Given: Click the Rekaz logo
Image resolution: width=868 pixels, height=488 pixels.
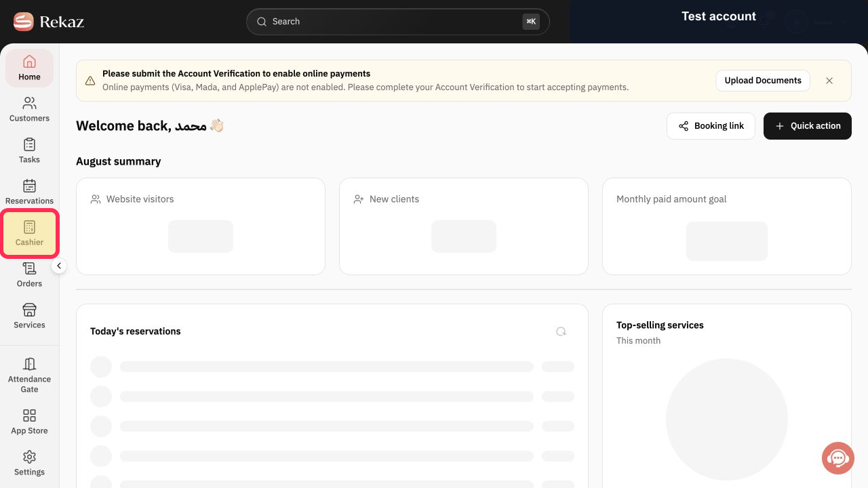Looking at the screenshot, I should [48, 22].
